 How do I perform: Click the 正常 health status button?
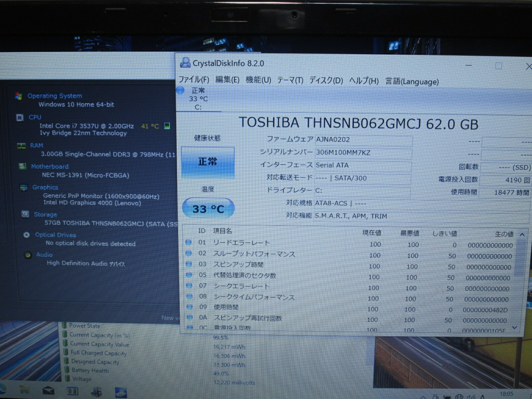[x=209, y=163]
